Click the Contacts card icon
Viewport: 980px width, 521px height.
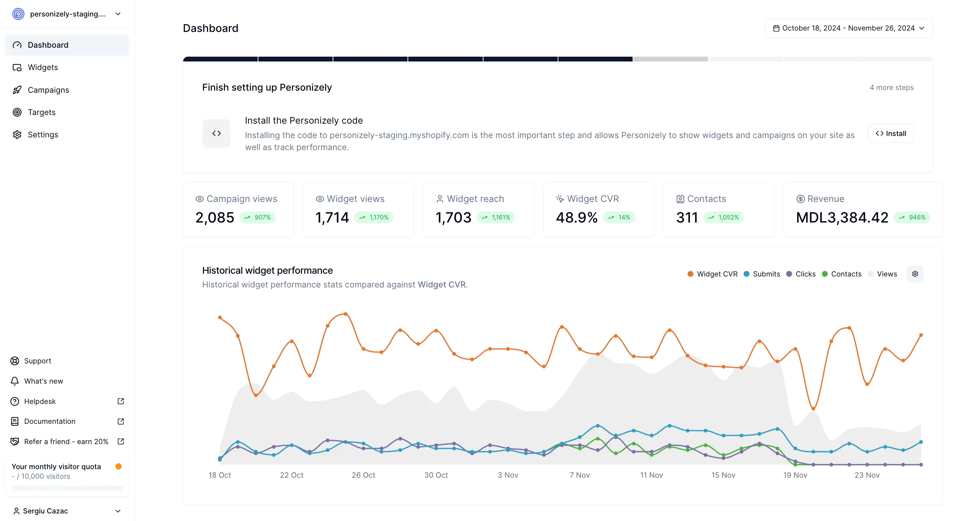pyautogui.click(x=680, y=199)
